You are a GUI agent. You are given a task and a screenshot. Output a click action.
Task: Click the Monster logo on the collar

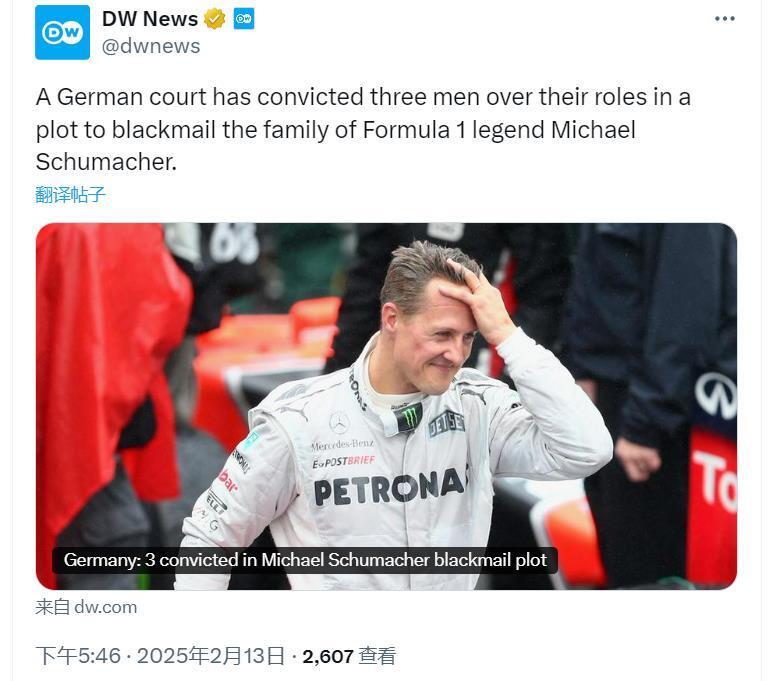408,417
